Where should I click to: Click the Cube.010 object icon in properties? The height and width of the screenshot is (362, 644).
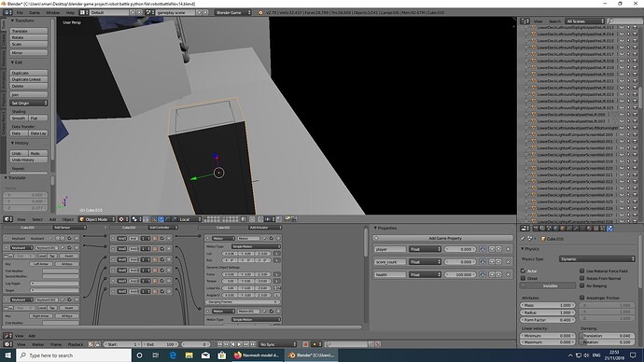pyautogui.click(x=543, y=239)
